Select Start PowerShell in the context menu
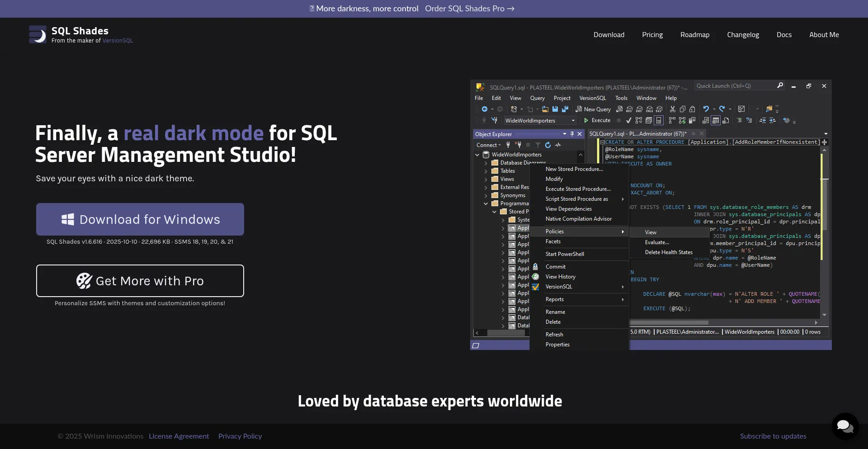Image resolution: width=868 pixels, height=449 pixels. click(565, 254)
